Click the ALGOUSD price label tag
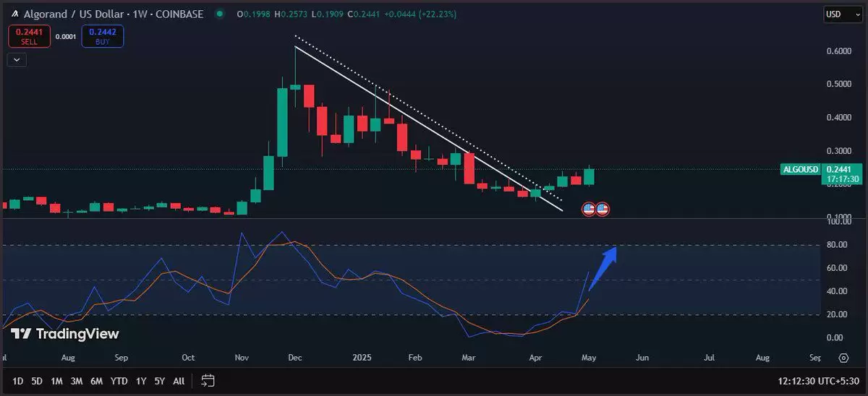 click(x=801, y=169)
